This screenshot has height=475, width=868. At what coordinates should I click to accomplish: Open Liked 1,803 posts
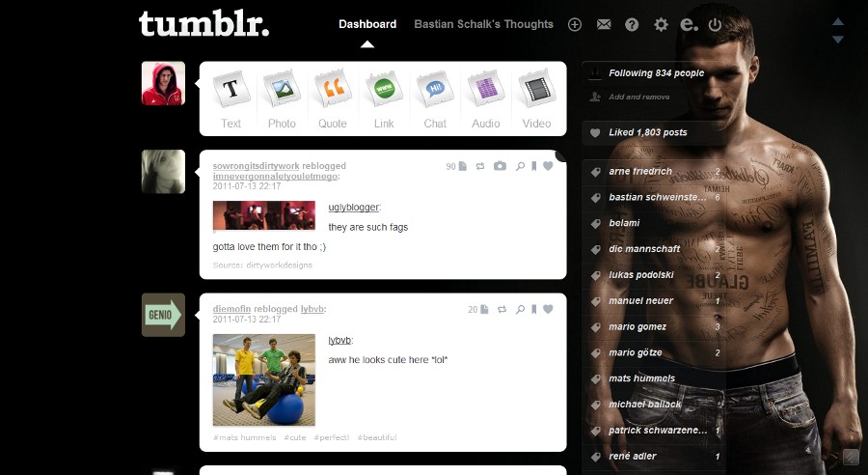[653, 132]
